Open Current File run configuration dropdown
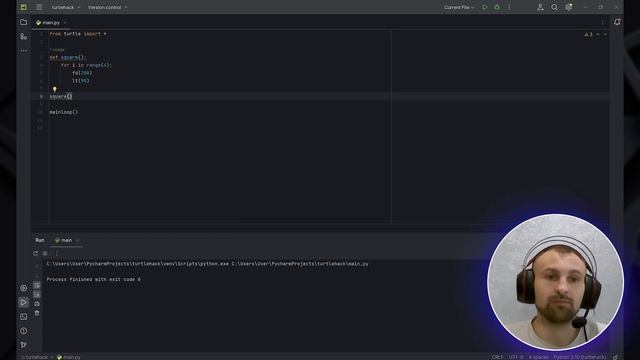 tap(459, 7)
